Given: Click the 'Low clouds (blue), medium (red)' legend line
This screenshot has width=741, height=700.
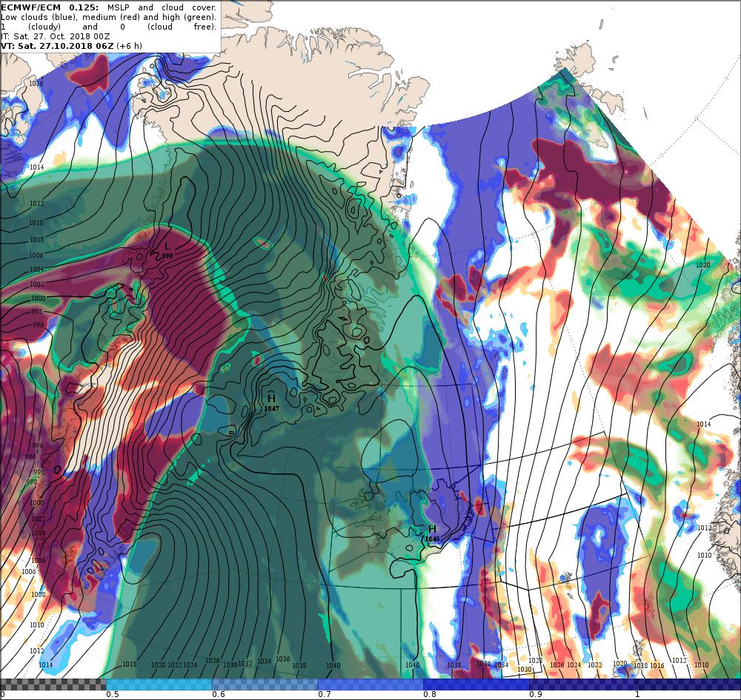Looking at the screenshot, I should pyautogui.click(x=108, y=17).
